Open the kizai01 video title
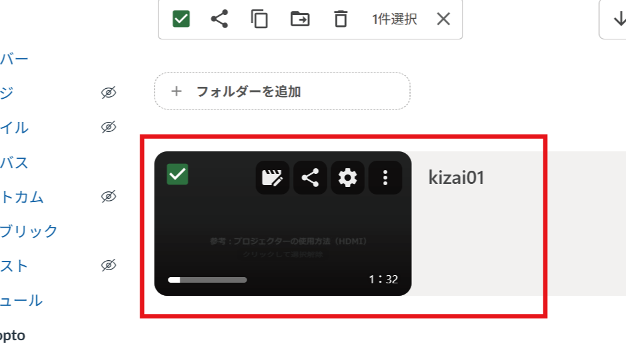The height and width of the screenshot is (364, 626). pos(456,178)
